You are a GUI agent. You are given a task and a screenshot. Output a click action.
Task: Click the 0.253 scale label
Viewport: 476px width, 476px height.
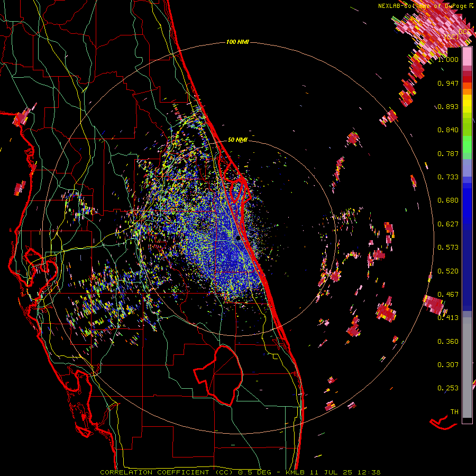tap(448, 388)
